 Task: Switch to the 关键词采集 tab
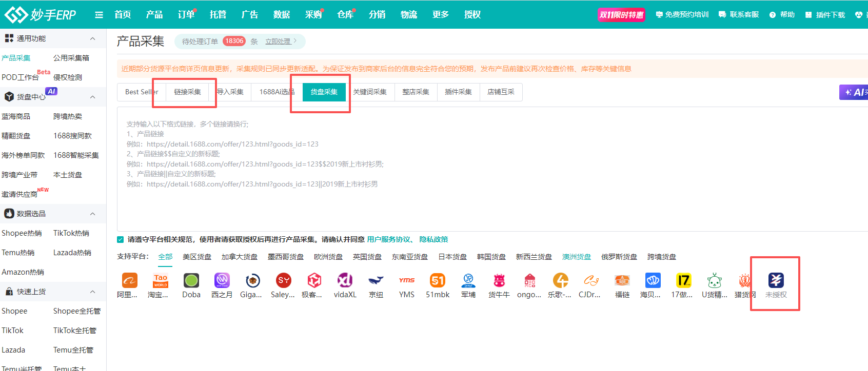coord(370,92)
